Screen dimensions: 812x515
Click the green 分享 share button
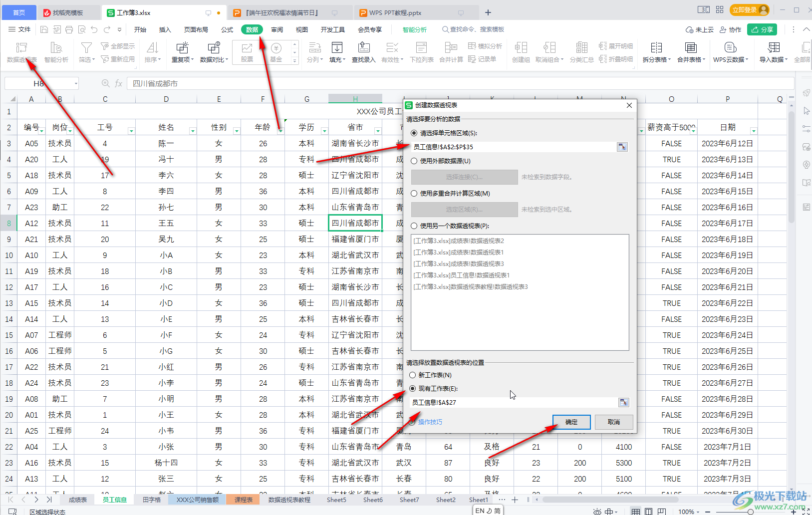762,29
